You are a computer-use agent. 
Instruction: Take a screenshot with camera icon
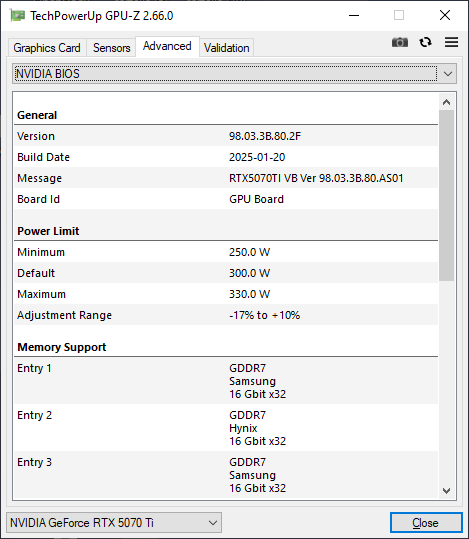[400, 42]
